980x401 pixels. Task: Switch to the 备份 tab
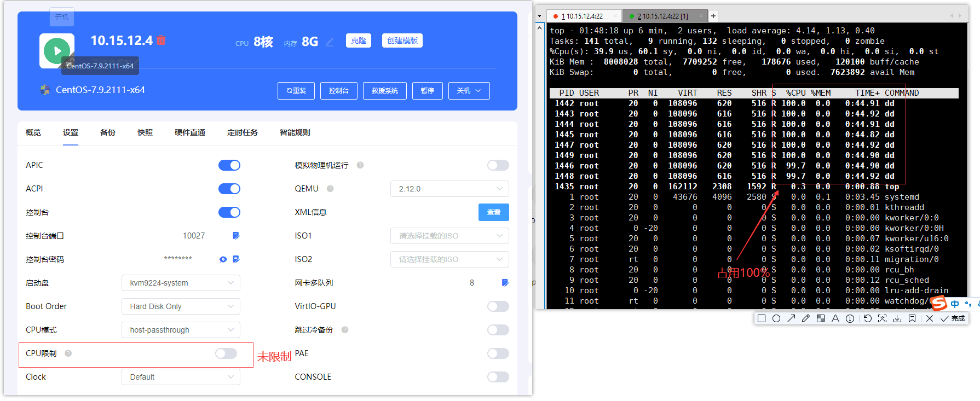click(x=108, y=132)
